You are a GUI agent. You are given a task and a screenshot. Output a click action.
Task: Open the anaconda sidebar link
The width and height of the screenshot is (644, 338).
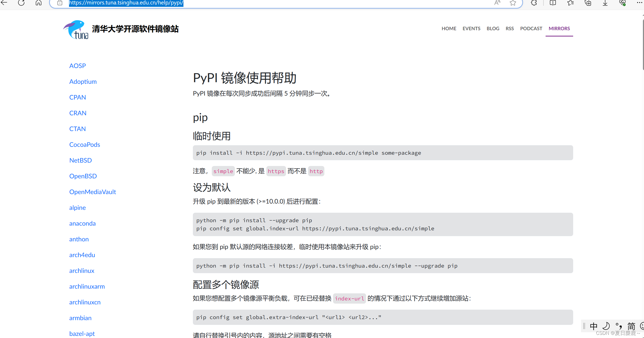[x=82, y=223]
